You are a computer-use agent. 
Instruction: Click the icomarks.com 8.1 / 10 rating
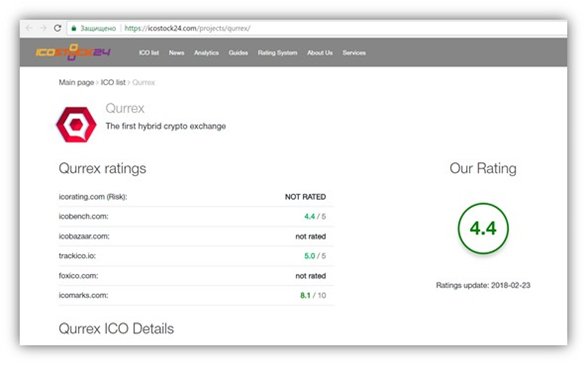click(313, 295)
